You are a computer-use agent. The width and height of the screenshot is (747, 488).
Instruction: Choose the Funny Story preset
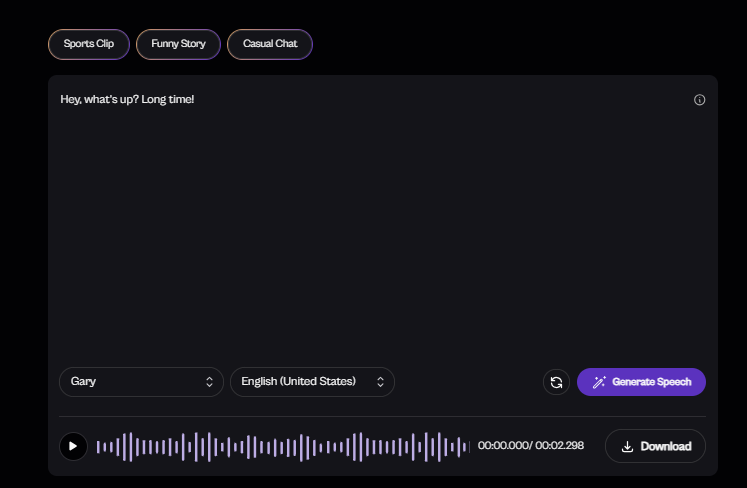178,44
